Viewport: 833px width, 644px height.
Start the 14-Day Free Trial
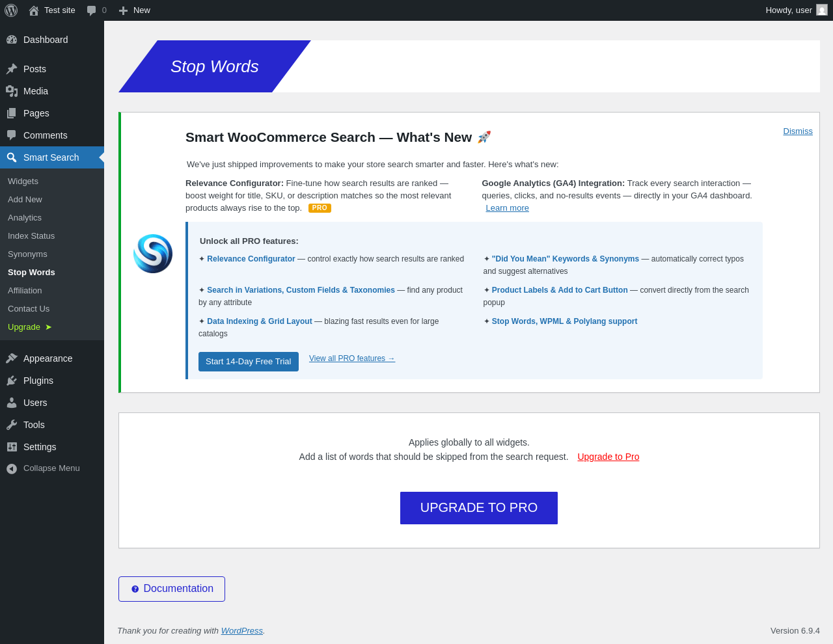click(249, 362)
